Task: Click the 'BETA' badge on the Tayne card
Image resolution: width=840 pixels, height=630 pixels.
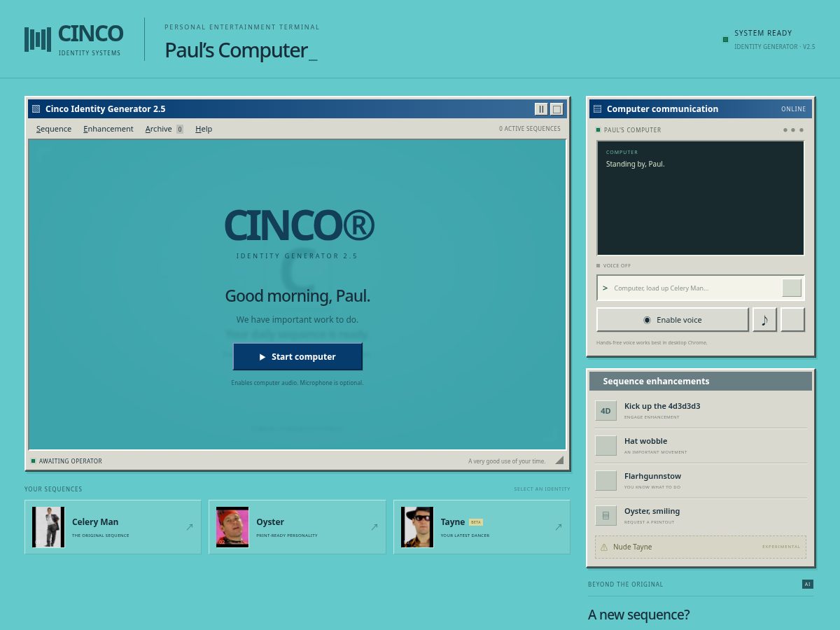Action: pos(476,522)
